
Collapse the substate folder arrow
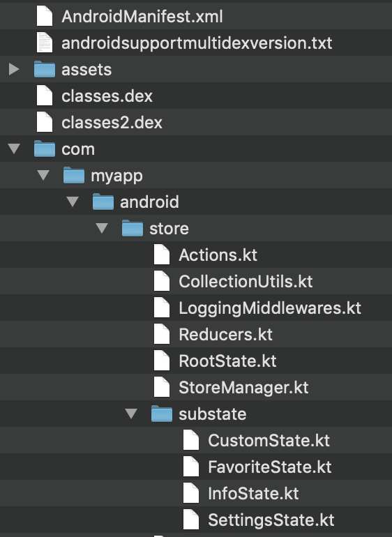coord(131,414)
